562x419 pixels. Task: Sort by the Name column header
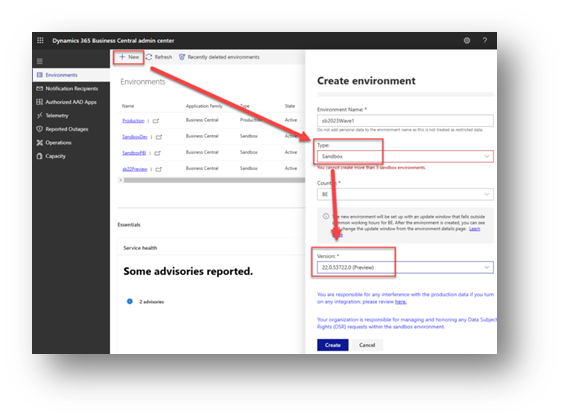(x=128, y=106)
